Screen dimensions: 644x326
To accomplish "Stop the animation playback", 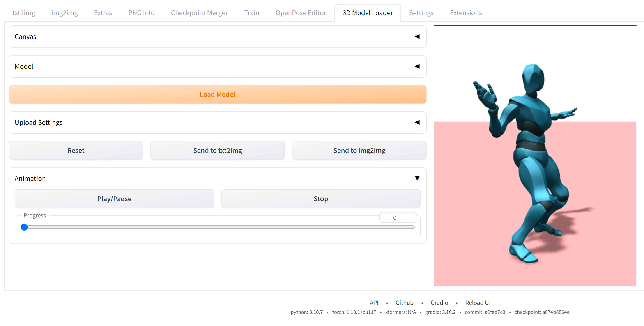I will point(320,199).
